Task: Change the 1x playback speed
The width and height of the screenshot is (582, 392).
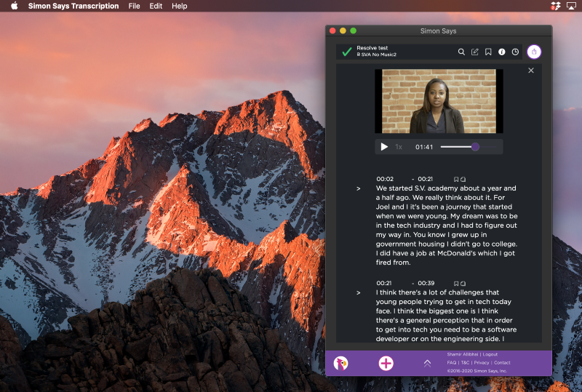Action: pos(399,147)
